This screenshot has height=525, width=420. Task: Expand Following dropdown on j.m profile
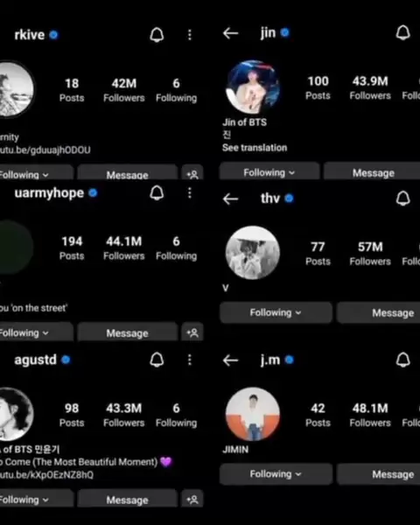(x=276, y=474)
